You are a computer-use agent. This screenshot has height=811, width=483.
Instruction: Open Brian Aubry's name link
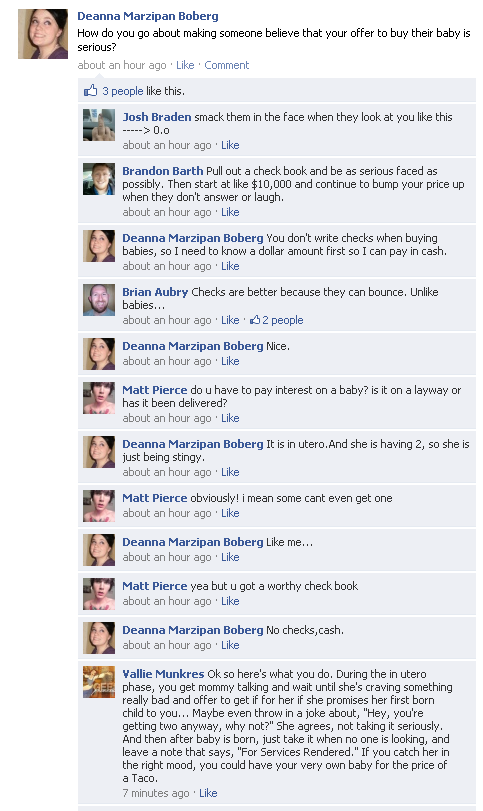(x=155, y=292)
